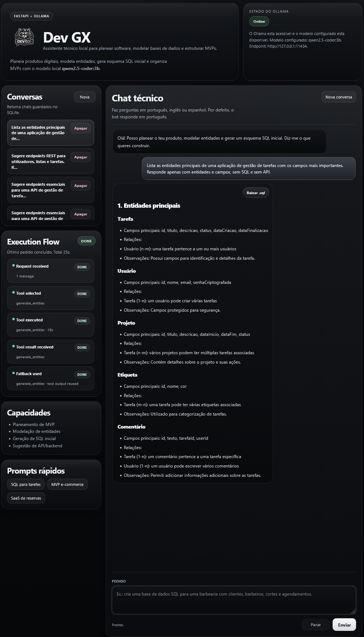The height and width of the screenshot is (637, 364).
Task: Select the 'SQL para tarefas' quick prompt
Action: 26,484
